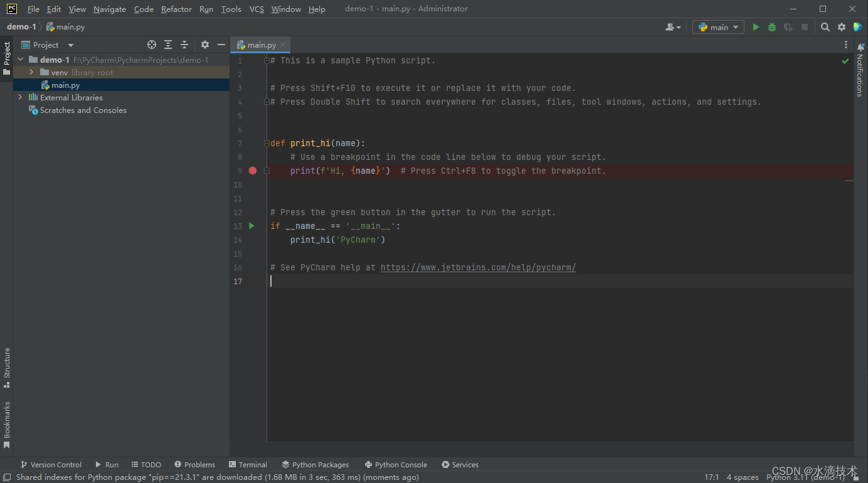
Task: Open the Terminal tool window
Action: (248, 465)
